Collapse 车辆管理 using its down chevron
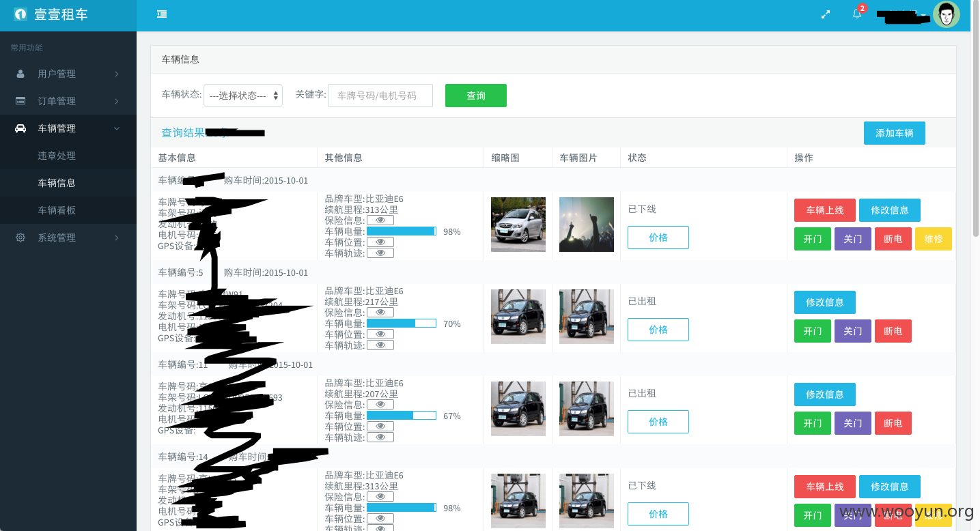Viewport: 980px width, 531px height. pos(117,128)
